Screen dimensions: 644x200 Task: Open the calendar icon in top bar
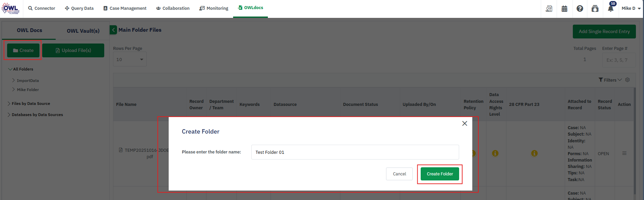coord(564,9)
